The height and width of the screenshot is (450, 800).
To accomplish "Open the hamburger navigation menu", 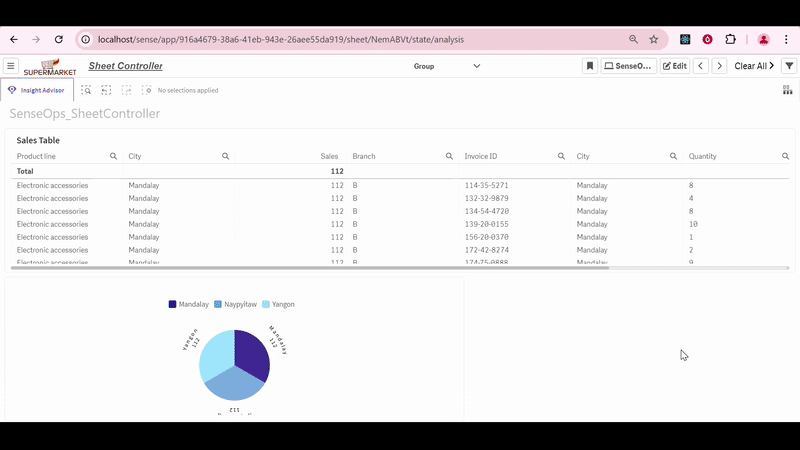I will coord(11,66).
